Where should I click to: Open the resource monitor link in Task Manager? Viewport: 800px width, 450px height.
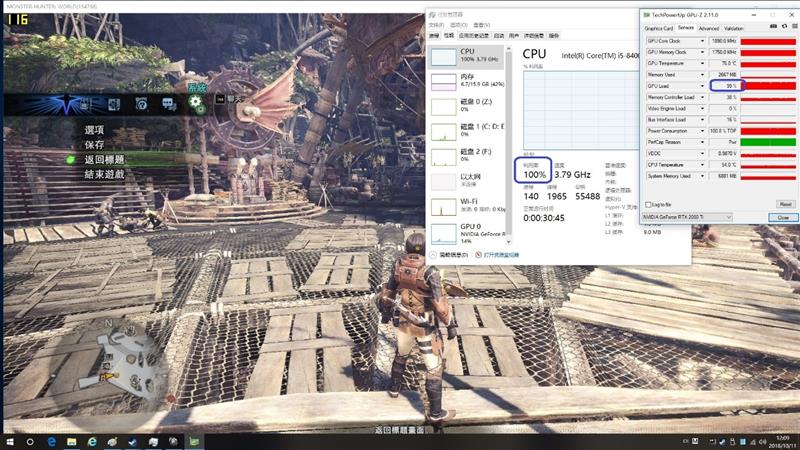coord(497,255)
